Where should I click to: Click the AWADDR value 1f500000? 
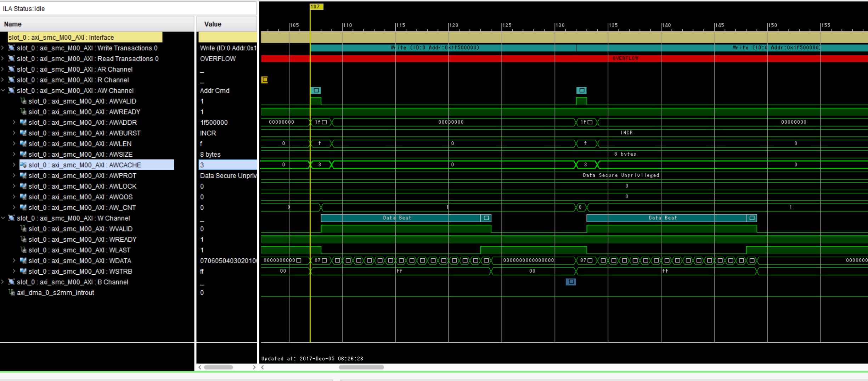point(214,122)
